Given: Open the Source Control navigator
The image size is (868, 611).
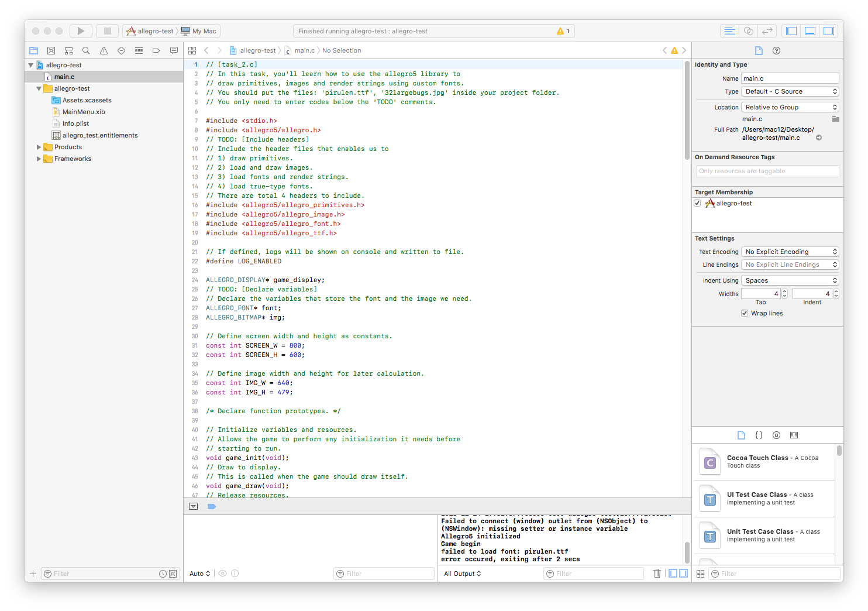Looking at the screenshot, I should pyautogui.click(x=51, y=50).
